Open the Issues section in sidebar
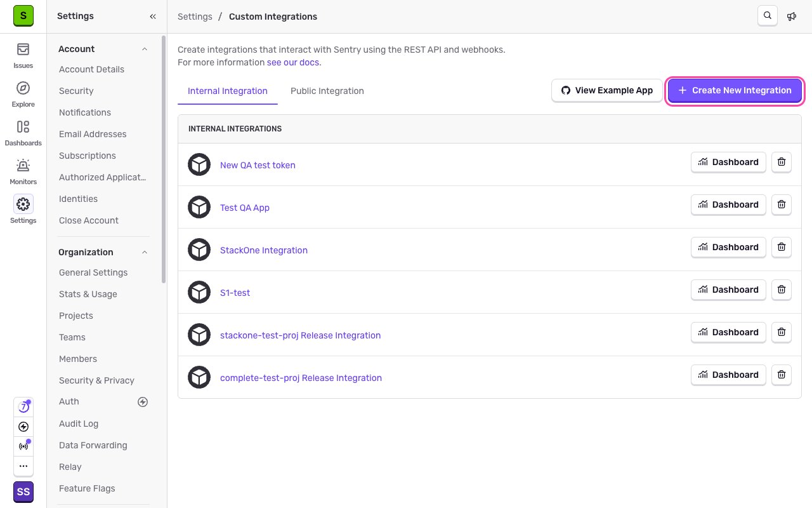The width and height of the screenshot is (812, 508). pos(23,55)
